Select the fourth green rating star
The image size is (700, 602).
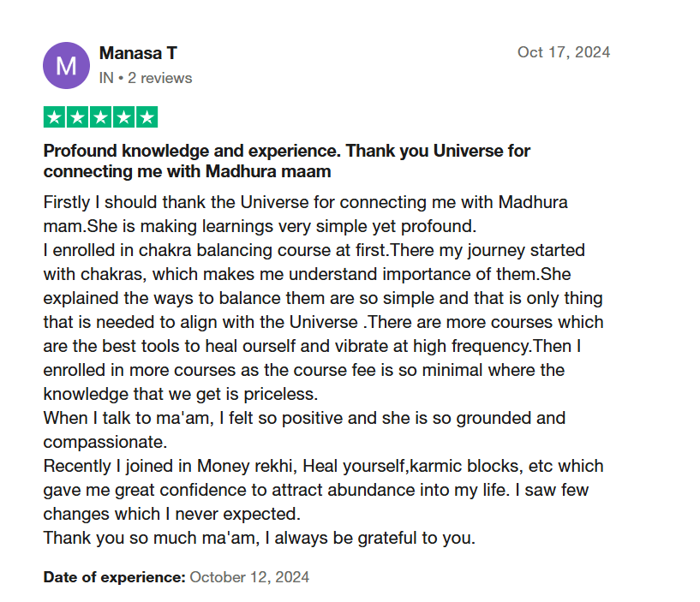coord(124,117)
